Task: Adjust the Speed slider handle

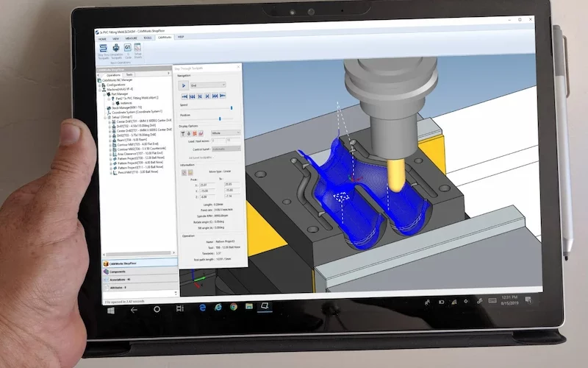Action: click(232, 107)
